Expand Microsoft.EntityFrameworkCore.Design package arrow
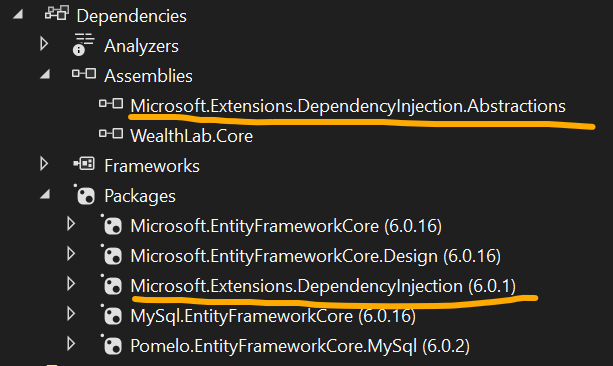 point(71,254)
